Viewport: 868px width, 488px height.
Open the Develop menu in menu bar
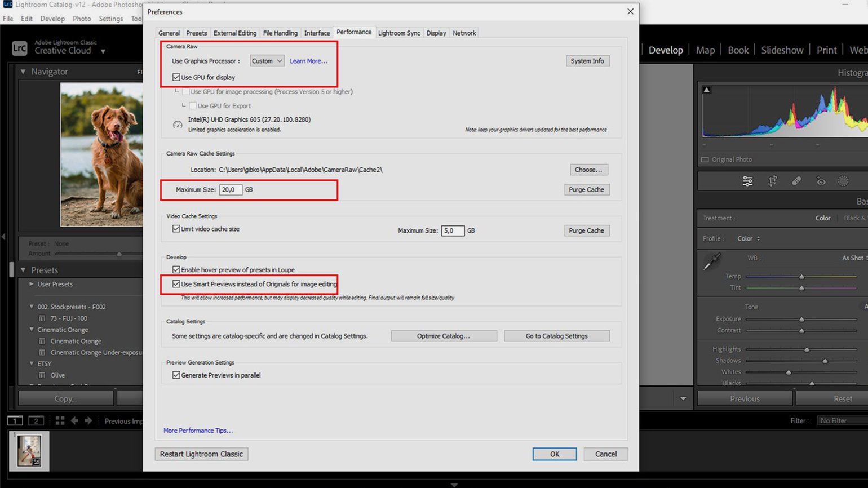coord(52,19)
